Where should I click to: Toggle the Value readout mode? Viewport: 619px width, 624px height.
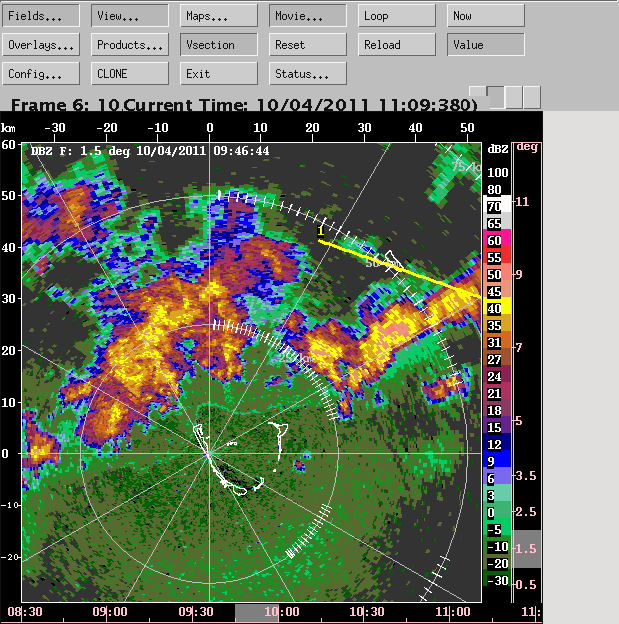[x=486, y=45]
